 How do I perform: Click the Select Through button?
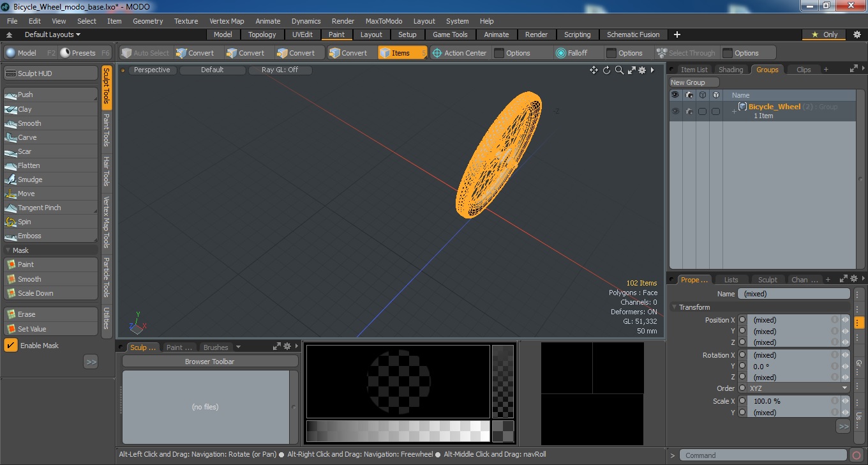tap(686, 53)
